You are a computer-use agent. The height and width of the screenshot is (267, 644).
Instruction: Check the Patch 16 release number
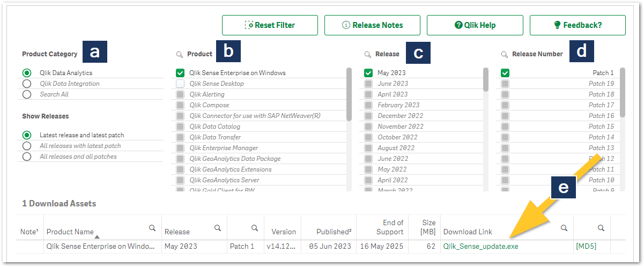(x=505, y=116)
